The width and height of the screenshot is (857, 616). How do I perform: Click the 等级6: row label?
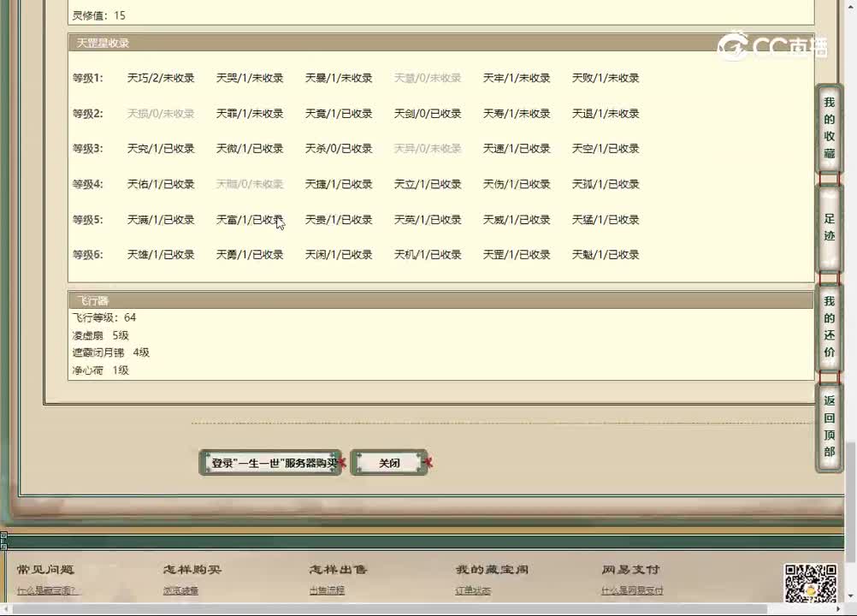click(x=87, y=255)
